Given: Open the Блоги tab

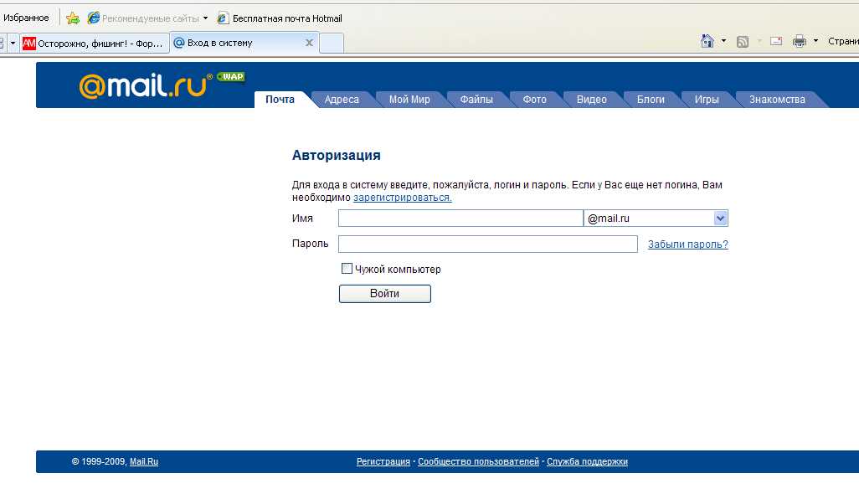Looking at the screenshot, I should (x=651, y=100).
